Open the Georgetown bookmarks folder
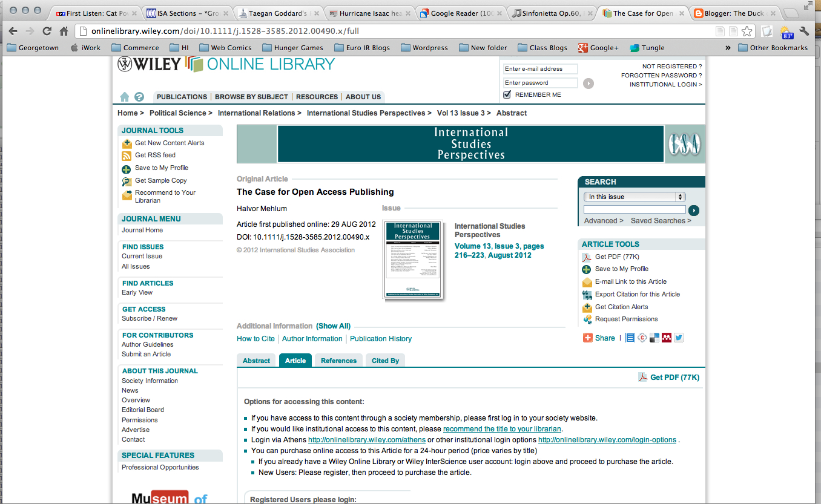Screen dimensions: 821x504 [33, 48]
